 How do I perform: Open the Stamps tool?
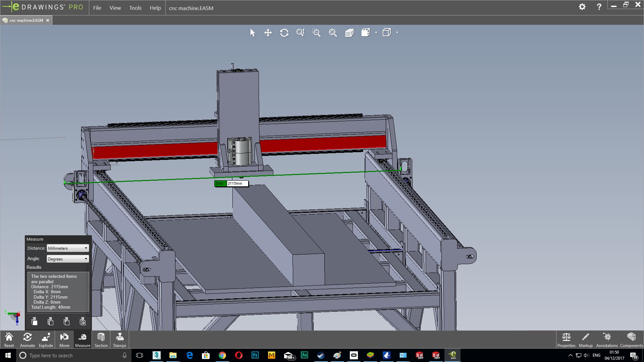click(119, 340)
